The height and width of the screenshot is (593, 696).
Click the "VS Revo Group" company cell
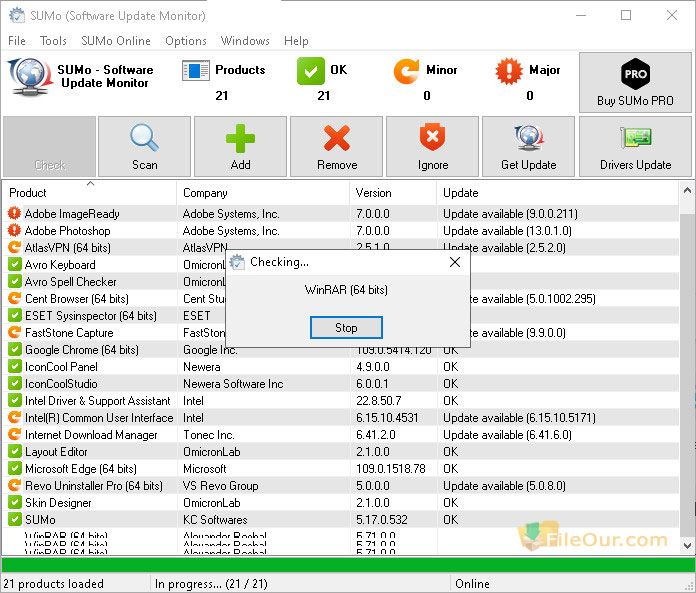point(221,486)
